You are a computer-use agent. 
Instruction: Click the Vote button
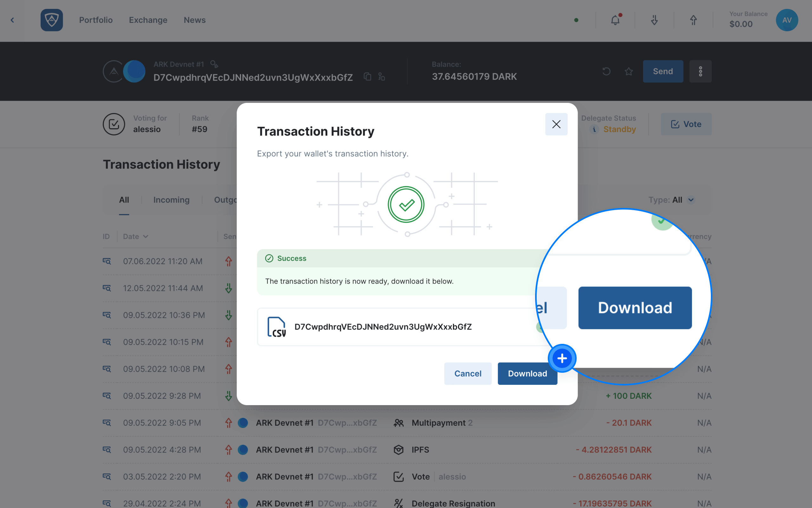pos(686,124)
